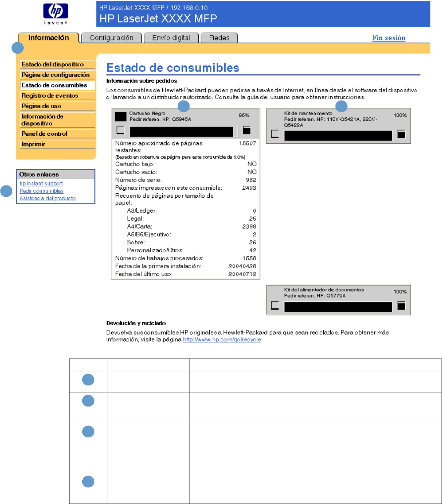The width and height of the screenshot is (442, 504).
Task: Click the Legal page count row
Action: (191, 218)
